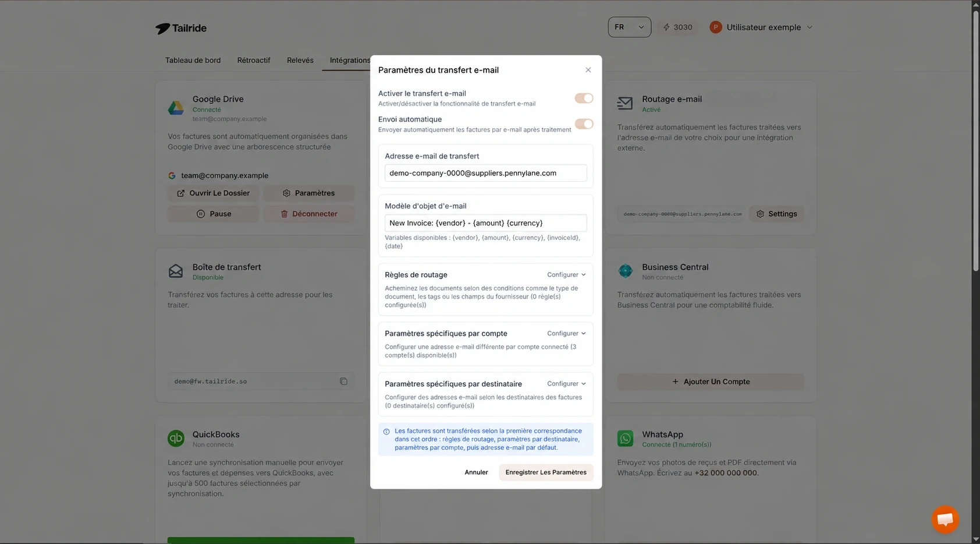Click demo-company-0000 address in Routage card
The image size is (980, 544).
click(x=682, y=214)
